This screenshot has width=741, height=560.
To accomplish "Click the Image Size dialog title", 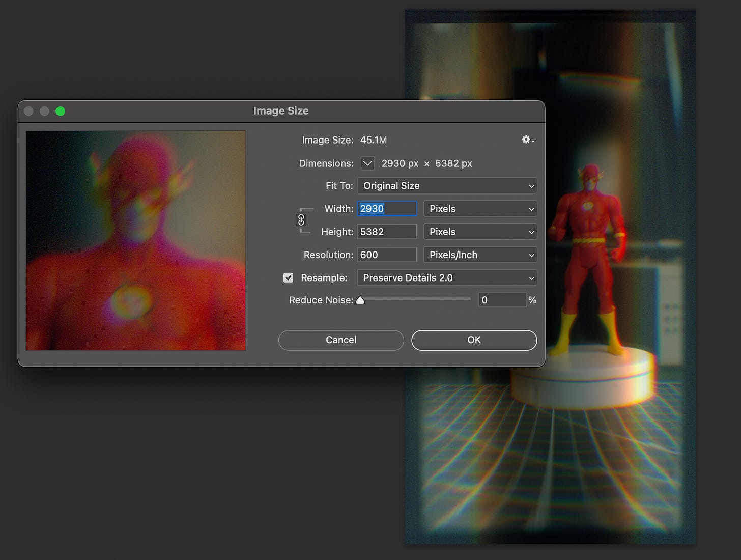I will (x=281, y=111).
